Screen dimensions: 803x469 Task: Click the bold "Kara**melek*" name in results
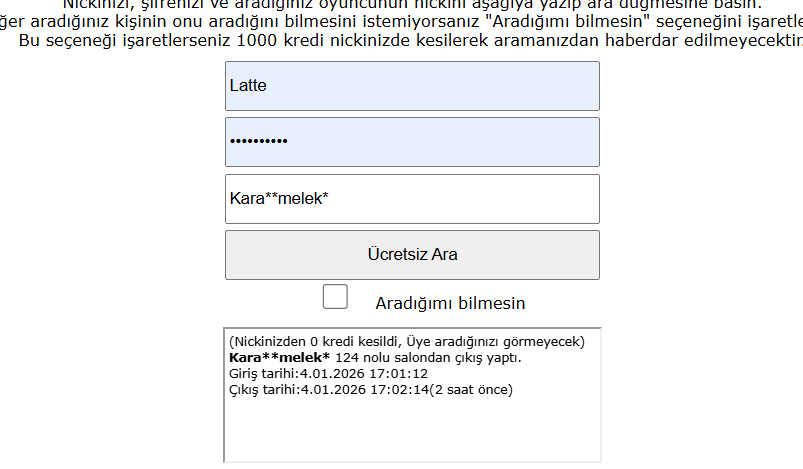[279, 357]
